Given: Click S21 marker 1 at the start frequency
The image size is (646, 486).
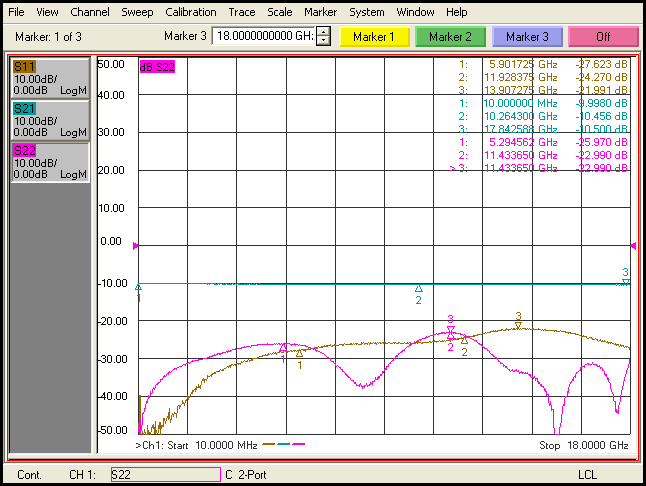Looking at the screenshot, I should click(138, 287).
